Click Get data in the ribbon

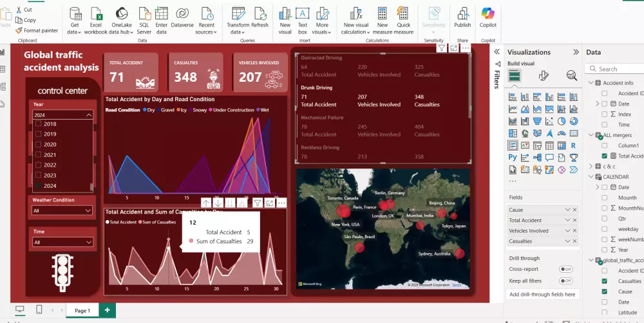pyautogui.click(x=75, y=21)
